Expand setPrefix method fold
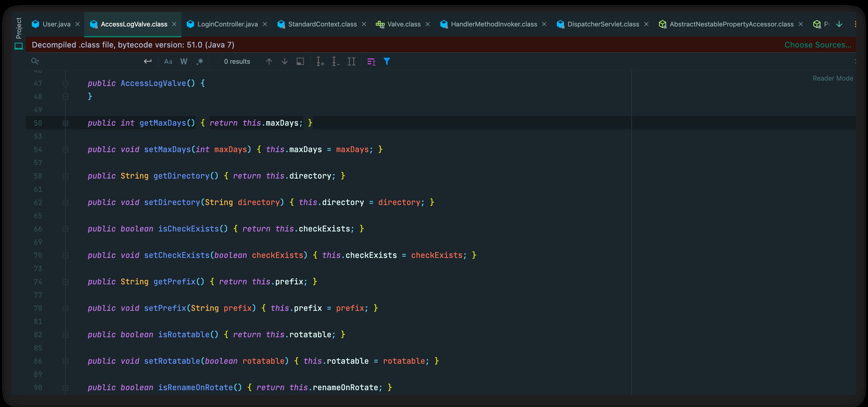 (65, 308)
